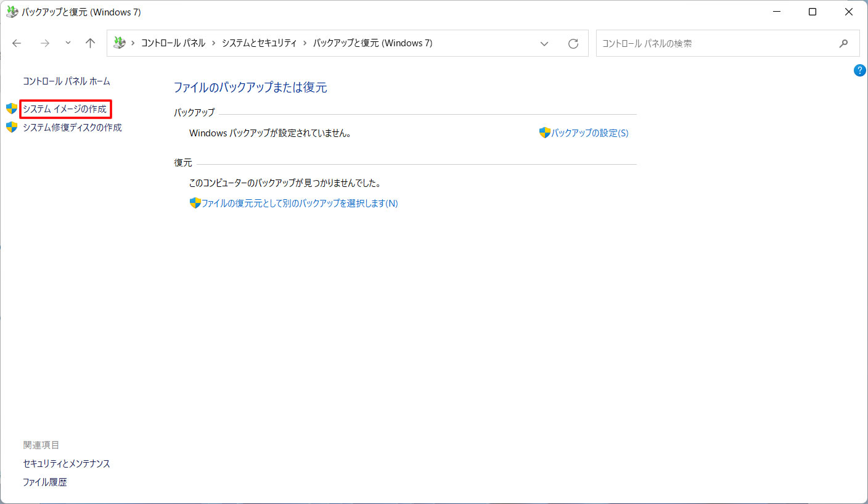Open システム イメージの作成
This screenshot has height=504, width=868.
click(65, 109)
